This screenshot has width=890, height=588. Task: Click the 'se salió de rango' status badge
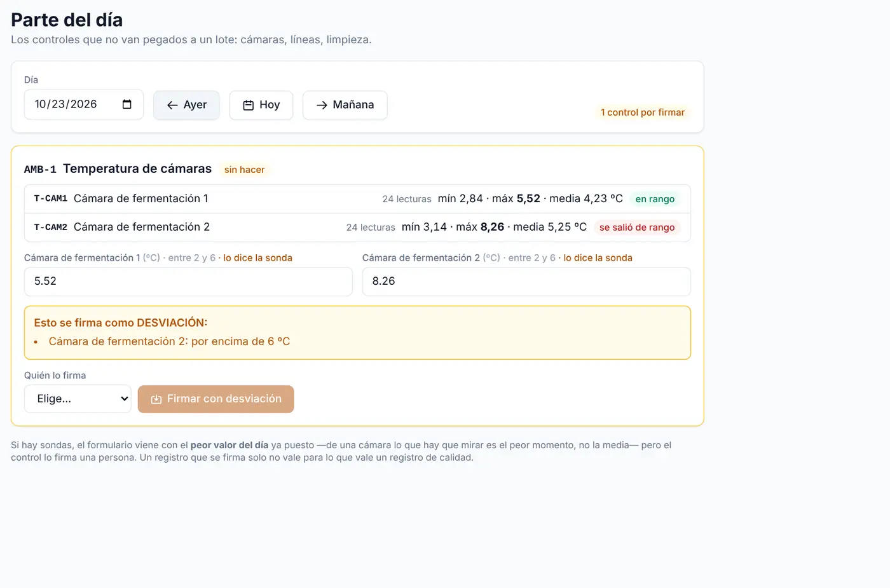coord(637,228)
